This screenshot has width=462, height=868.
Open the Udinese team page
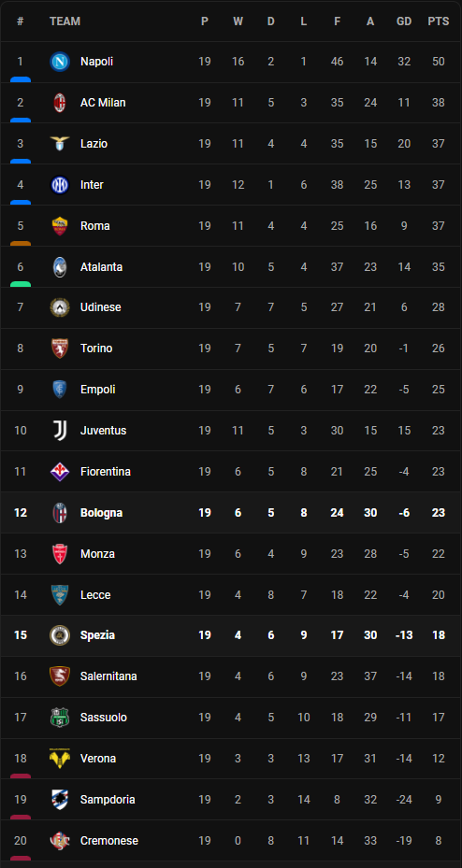tap(100, 307)
